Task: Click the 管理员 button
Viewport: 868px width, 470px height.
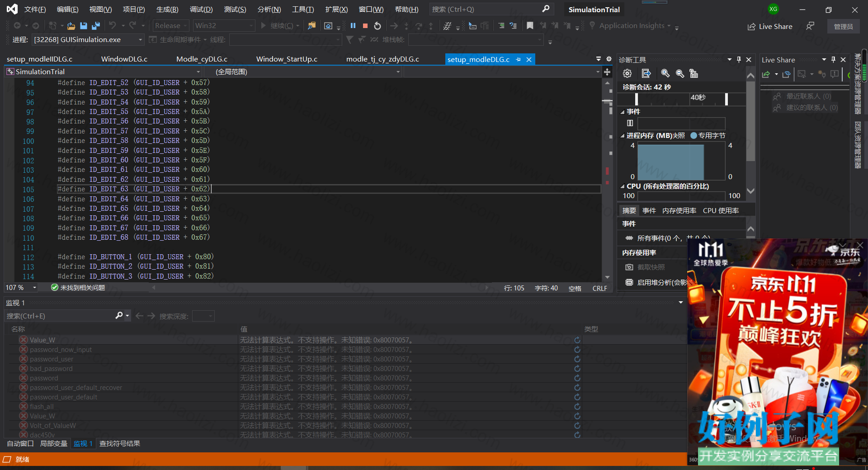Action: coord(843,26)
